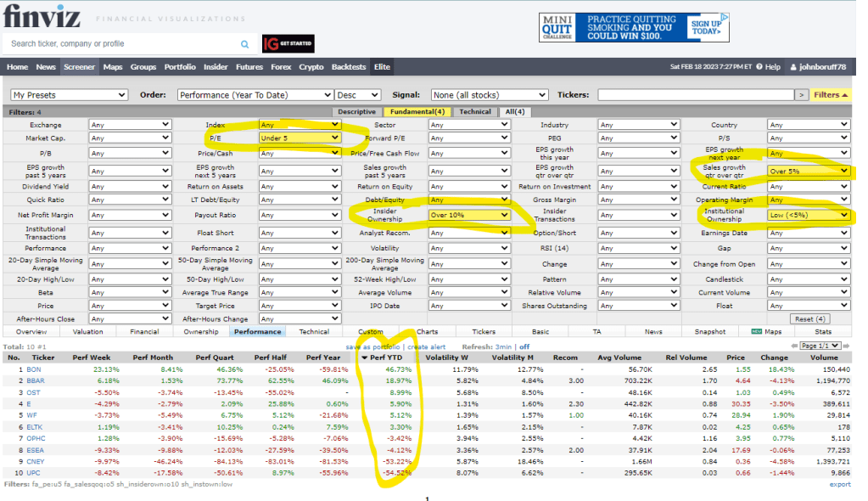Viewport: 868px width, 501px height.
Task: Open the Maps item in the navigation bar
Action: point(113,67)
